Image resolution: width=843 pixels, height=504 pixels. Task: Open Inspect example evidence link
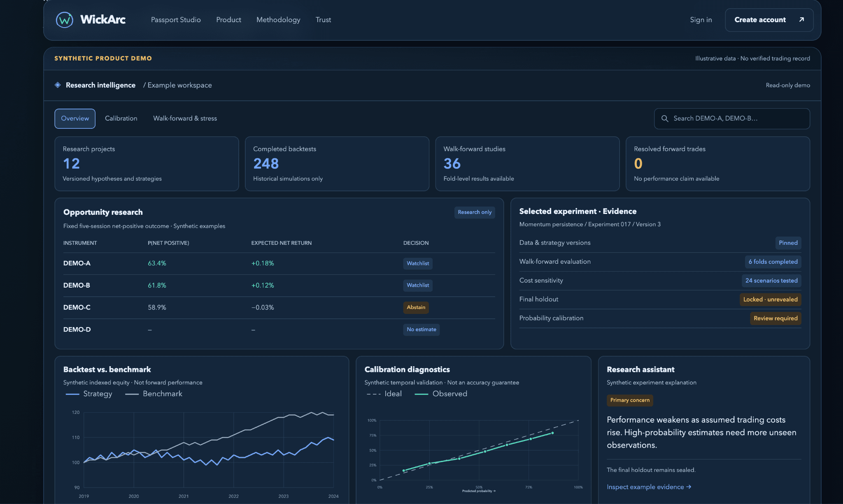point(649,487)
